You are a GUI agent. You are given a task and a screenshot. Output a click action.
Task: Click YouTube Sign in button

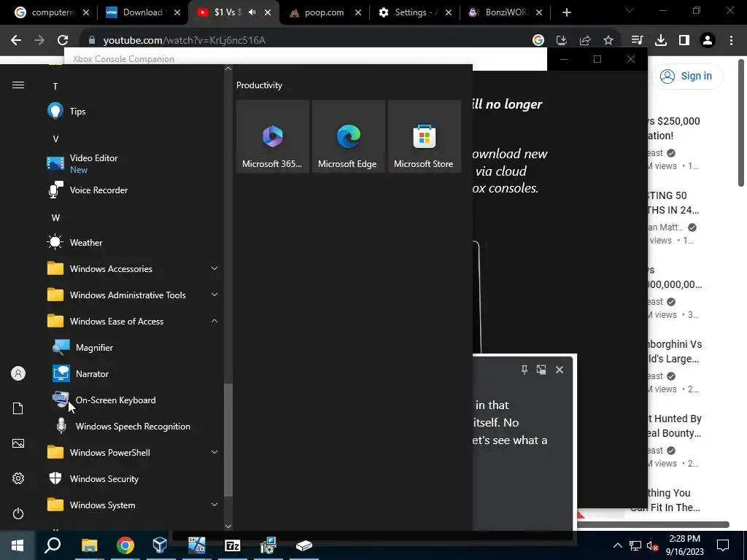click(687, 76)
